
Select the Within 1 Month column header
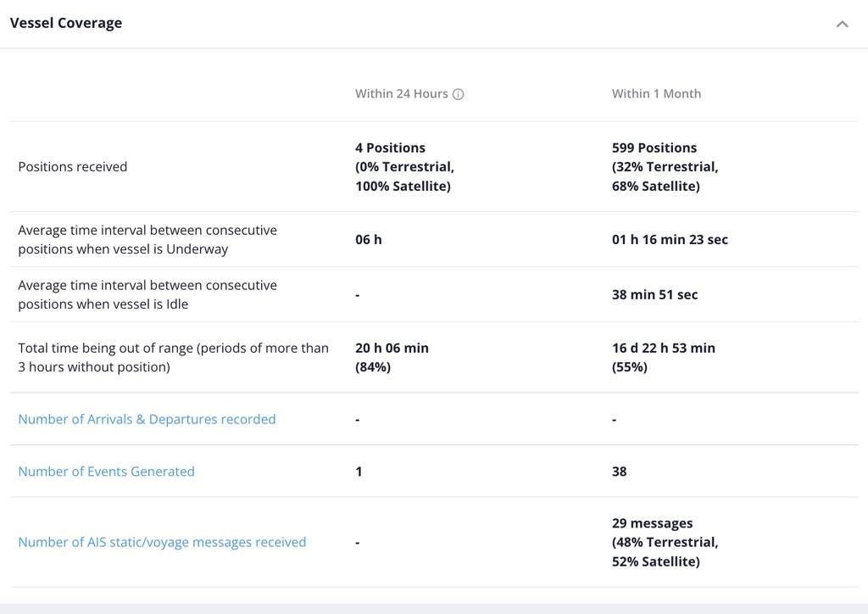[x=656, y=93]
